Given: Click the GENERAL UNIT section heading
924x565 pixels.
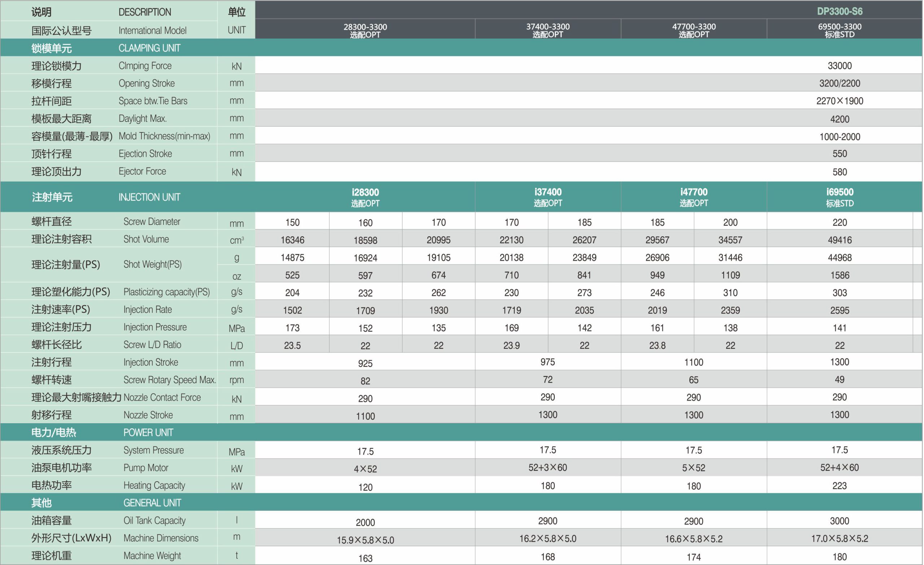Looking at the screenshot, I should click(x=152, y=503).
